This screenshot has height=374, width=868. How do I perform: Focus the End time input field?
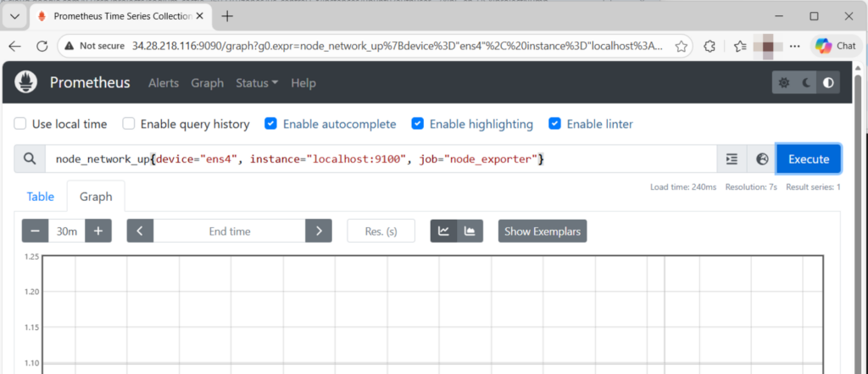coord(229,231)
